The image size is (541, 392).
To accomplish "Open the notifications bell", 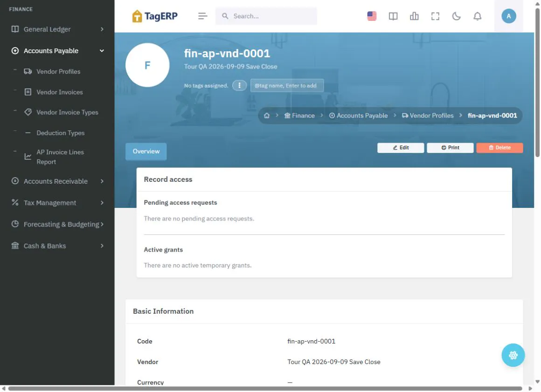I will [477, 16].
